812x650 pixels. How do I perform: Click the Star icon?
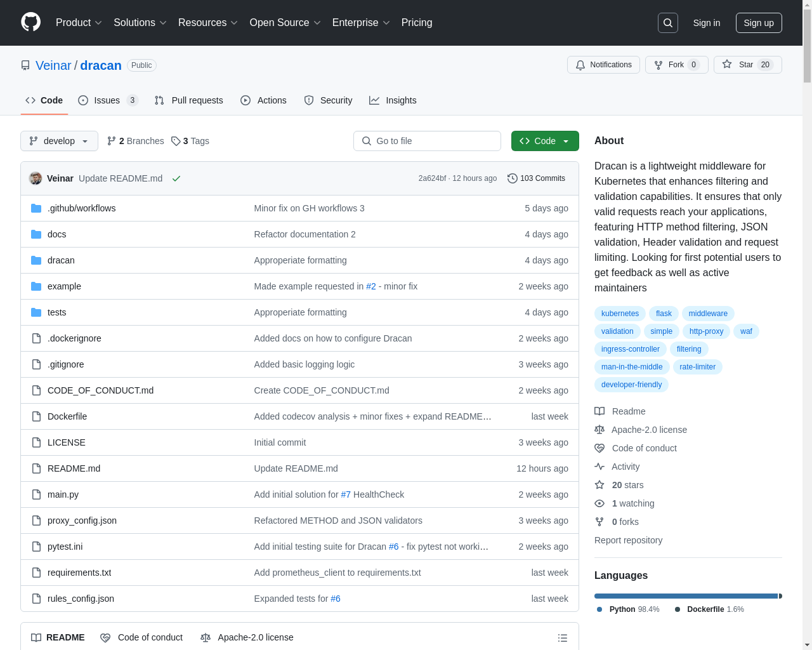click(x=727, y=65)
